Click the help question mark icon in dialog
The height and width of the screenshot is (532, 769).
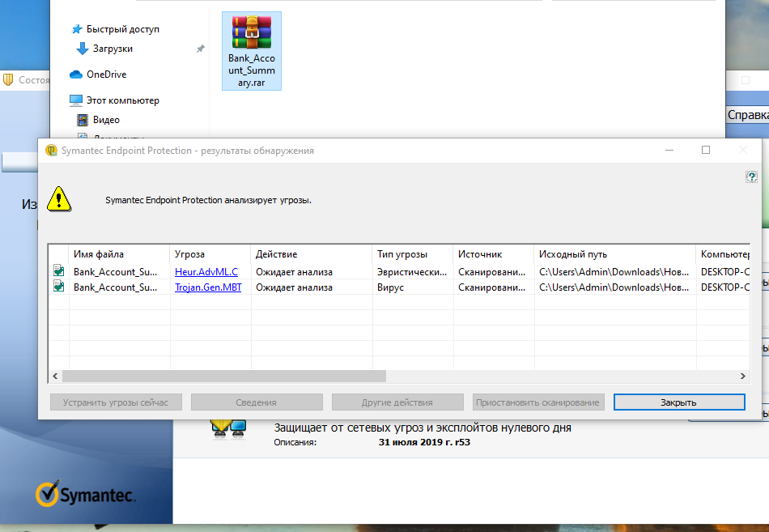(x=751, y=177)
